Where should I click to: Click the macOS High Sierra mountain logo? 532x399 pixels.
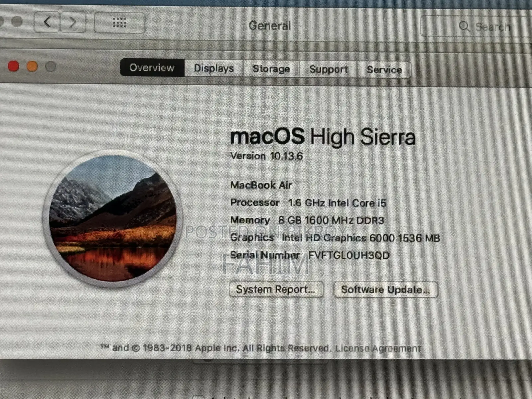[113, 218]
